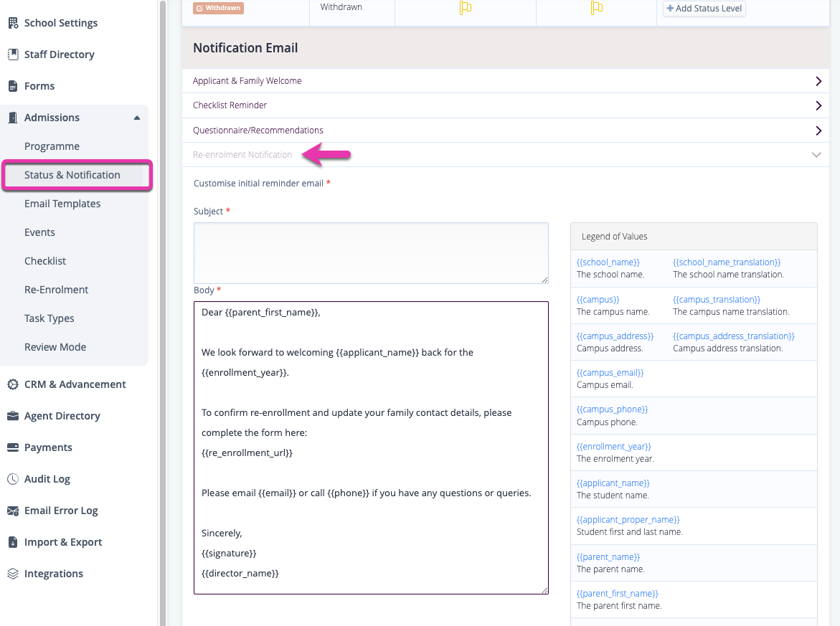Click the School Settings building icon

click(x=12, y=23)
